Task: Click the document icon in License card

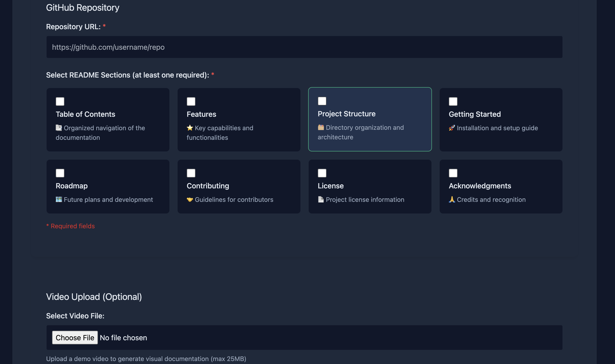Action: (321, 199)
